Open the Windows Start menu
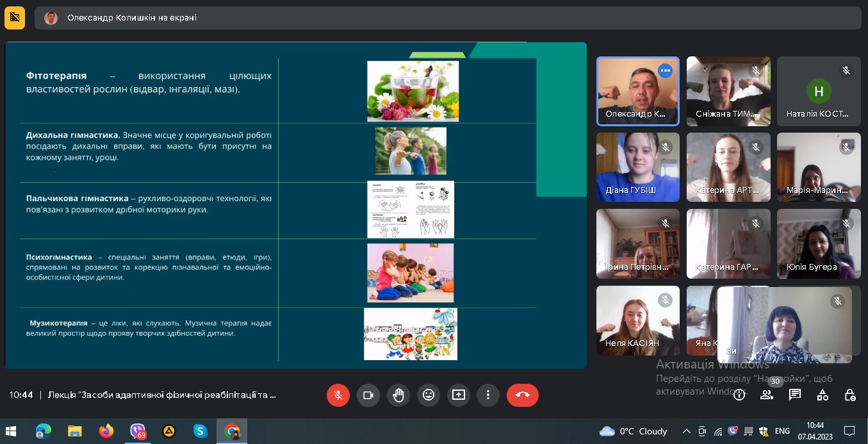Image resolution: width=868 pixels, height=444 pixels. pyautogui.click(x=11, y=431)
